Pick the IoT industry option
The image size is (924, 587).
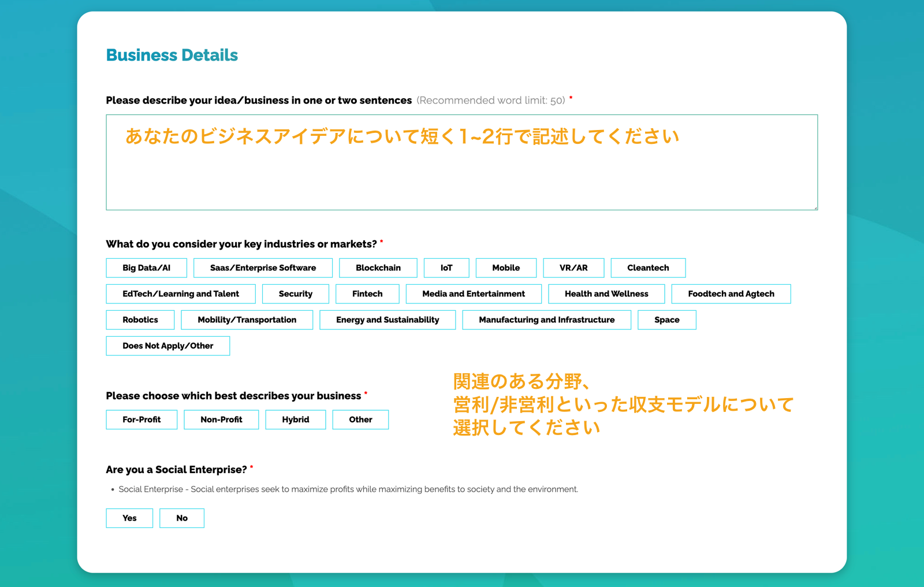(446, 268)
